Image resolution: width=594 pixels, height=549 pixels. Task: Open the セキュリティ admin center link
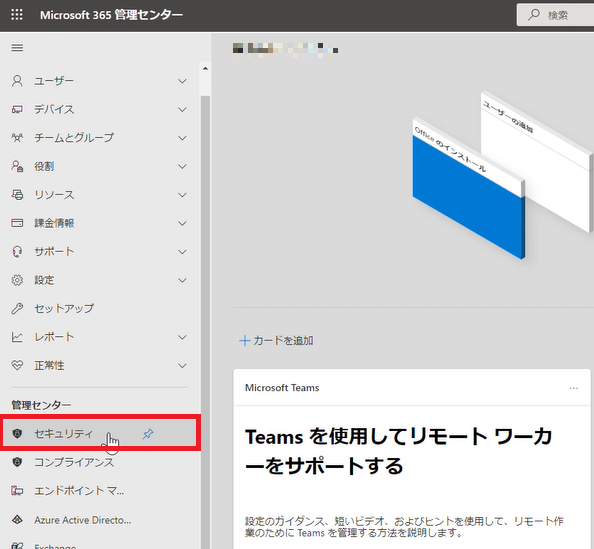tap(100, 433)
